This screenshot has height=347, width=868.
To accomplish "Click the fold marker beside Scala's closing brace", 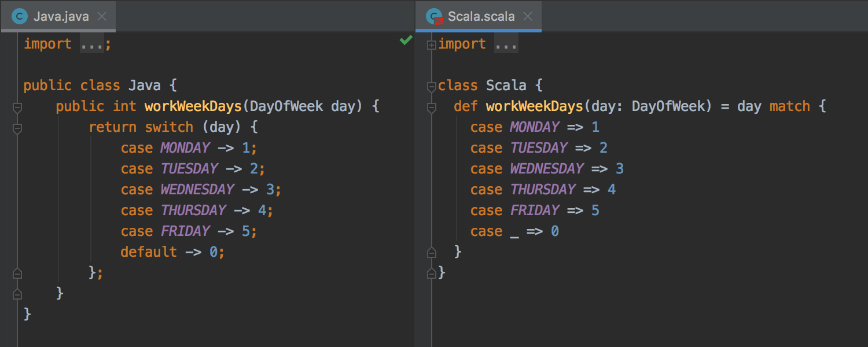I will point(431,272).
